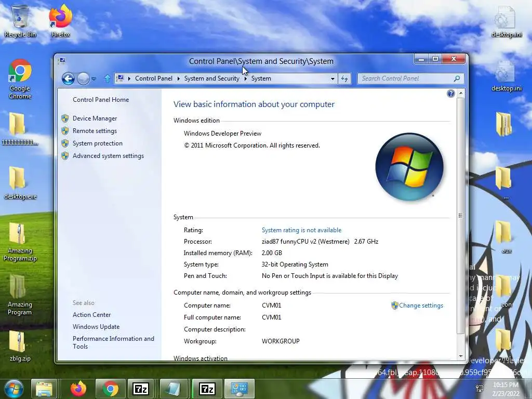
Task: Open the first 7-Zip taskbar button
Action: 141,389
